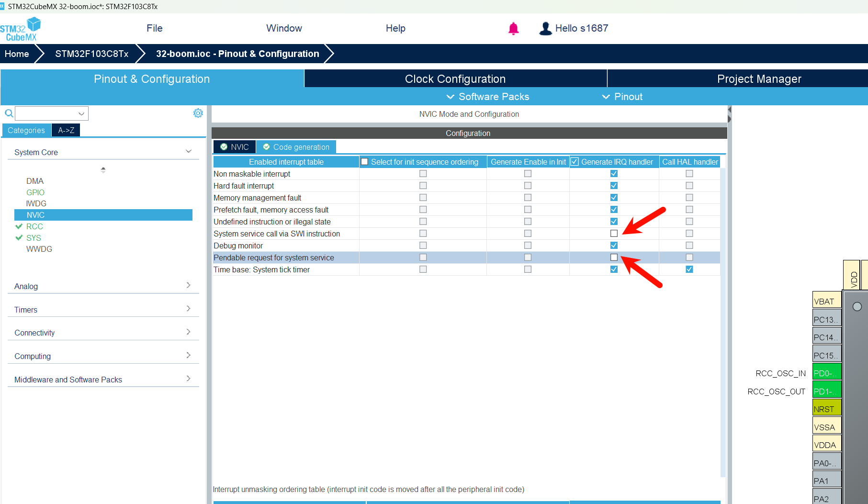The height and width of the screenshot is (504, 868).
Task: Switch to Clock Configuration tab
Action: (x=455, y=78)
